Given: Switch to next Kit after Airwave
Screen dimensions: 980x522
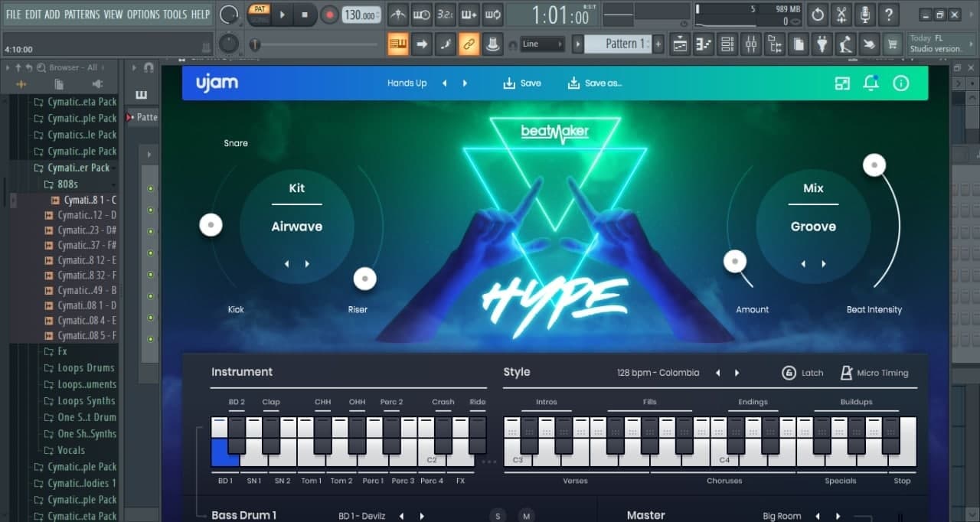Looking at the screenshot, I should coord(307,264).
